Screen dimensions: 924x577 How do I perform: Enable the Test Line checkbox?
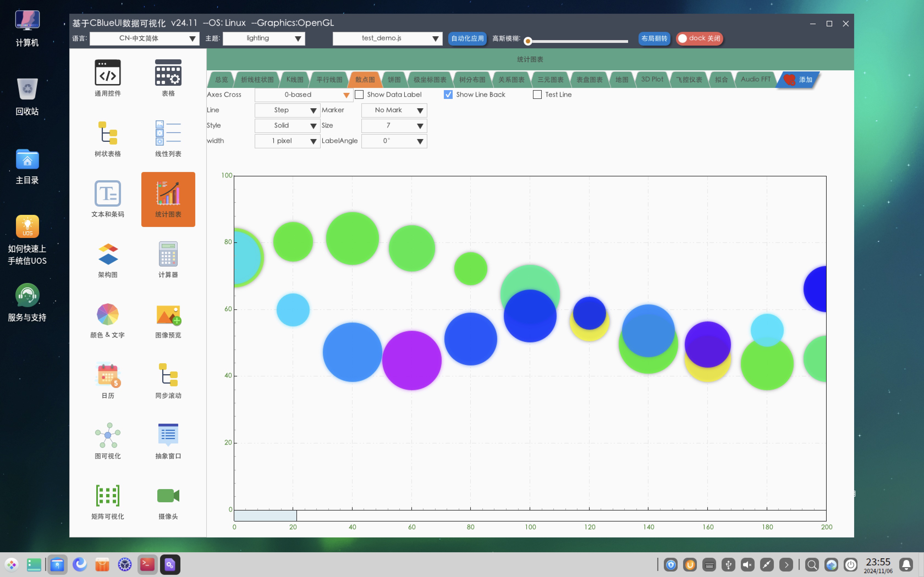click(x=537, y=95)
